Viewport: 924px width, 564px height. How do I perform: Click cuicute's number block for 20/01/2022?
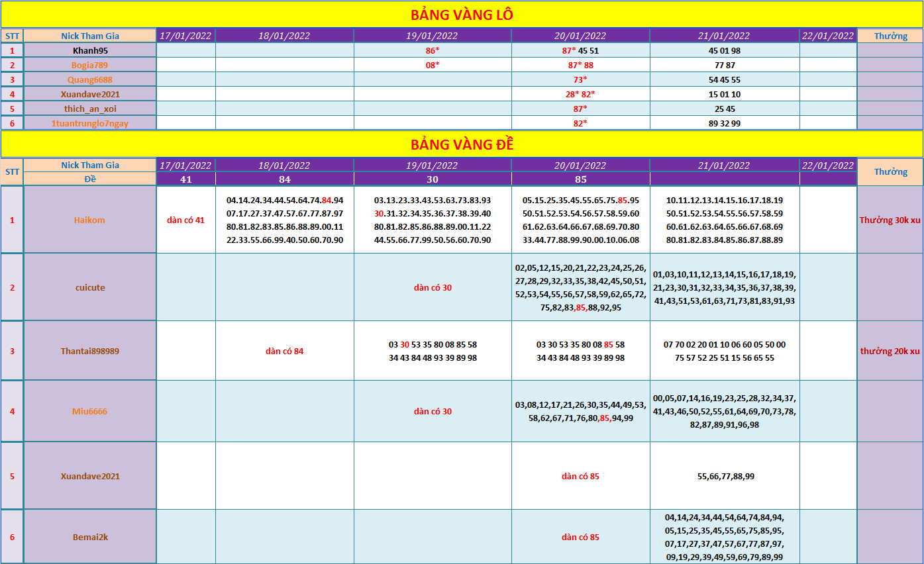click(x=580, y=287)
